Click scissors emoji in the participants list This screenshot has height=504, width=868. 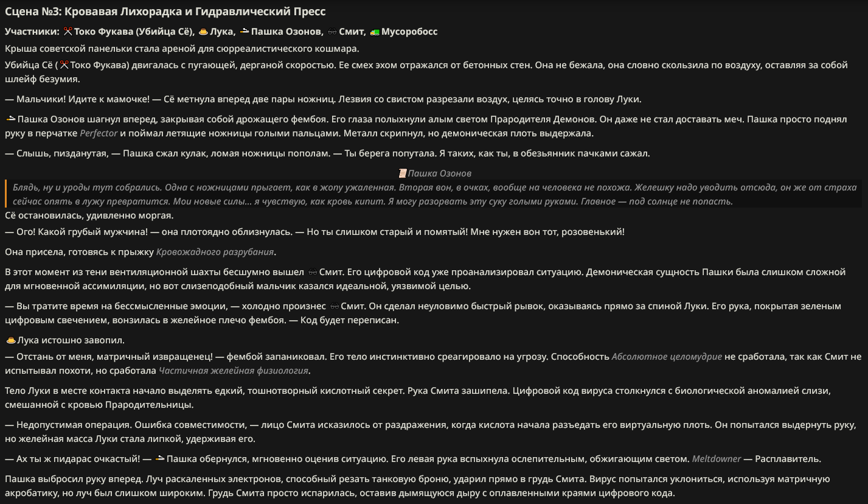pyautogui.click(x=68, y=32)
